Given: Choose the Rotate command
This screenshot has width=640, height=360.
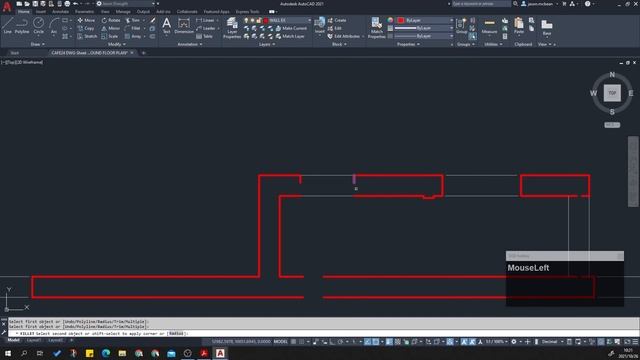Looking at the screenshot, I should pos(111,20).
